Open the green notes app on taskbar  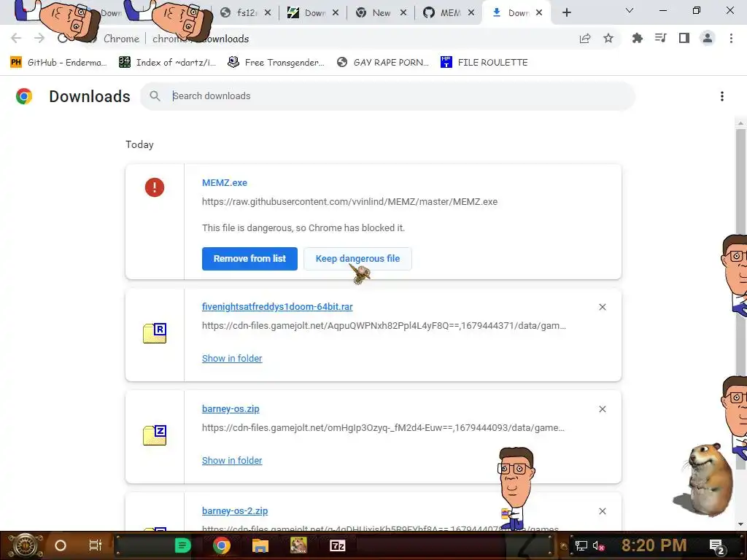183,545
